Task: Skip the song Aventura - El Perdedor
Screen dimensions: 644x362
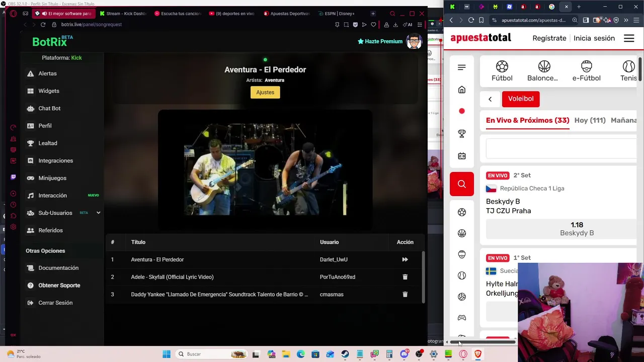Action: [x=405, y=259]
